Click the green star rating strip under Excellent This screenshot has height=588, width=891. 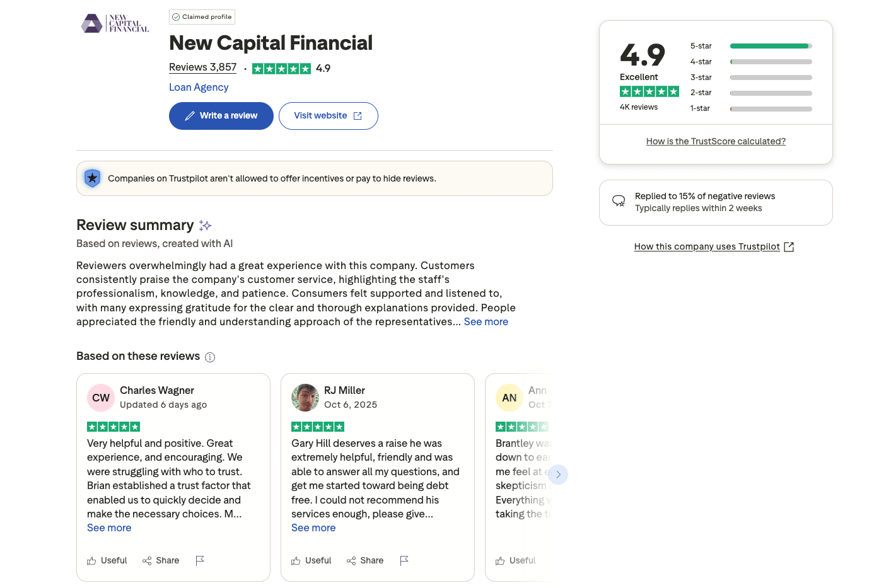coord(649,91)
